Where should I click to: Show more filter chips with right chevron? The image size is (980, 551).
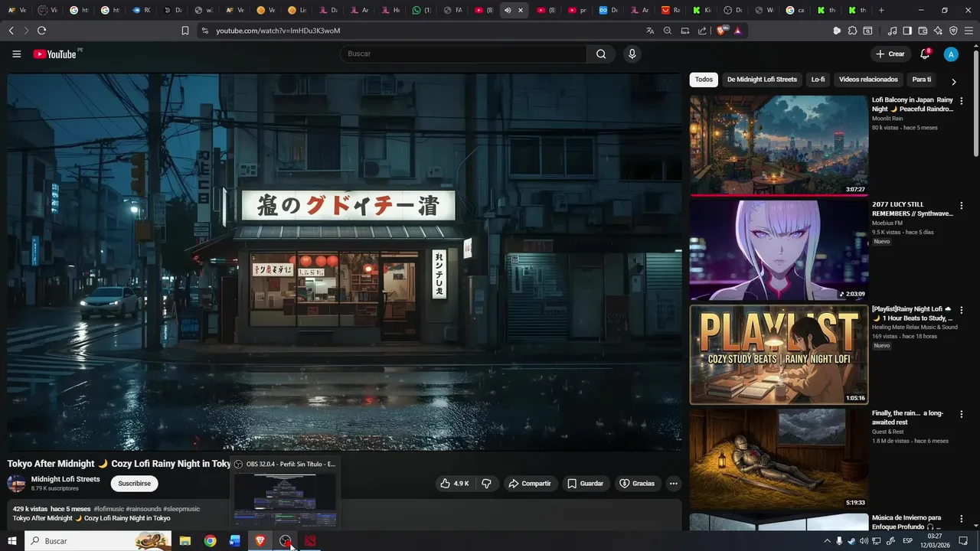[953, 81]
